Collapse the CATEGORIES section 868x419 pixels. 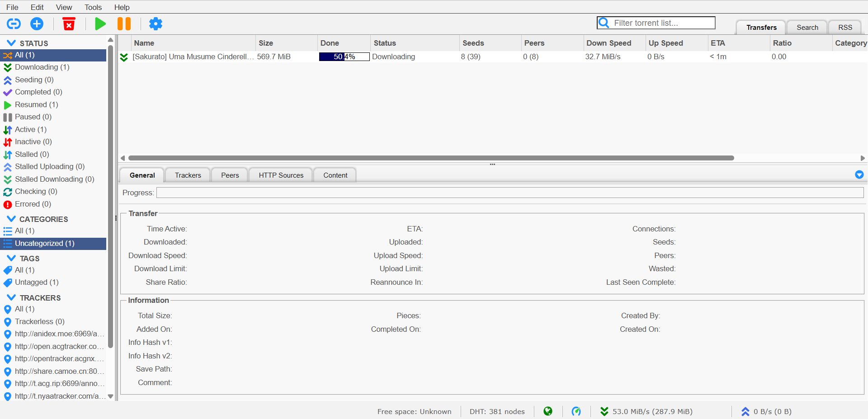(x=11, y=219)
